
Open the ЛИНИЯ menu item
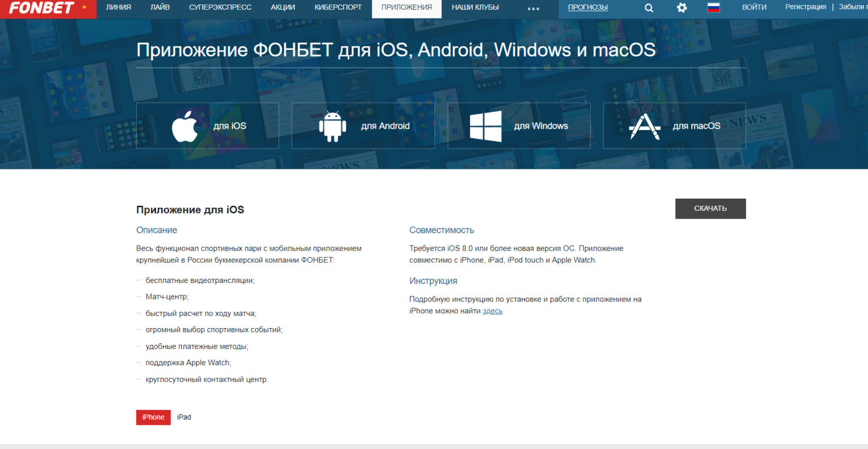118,7
